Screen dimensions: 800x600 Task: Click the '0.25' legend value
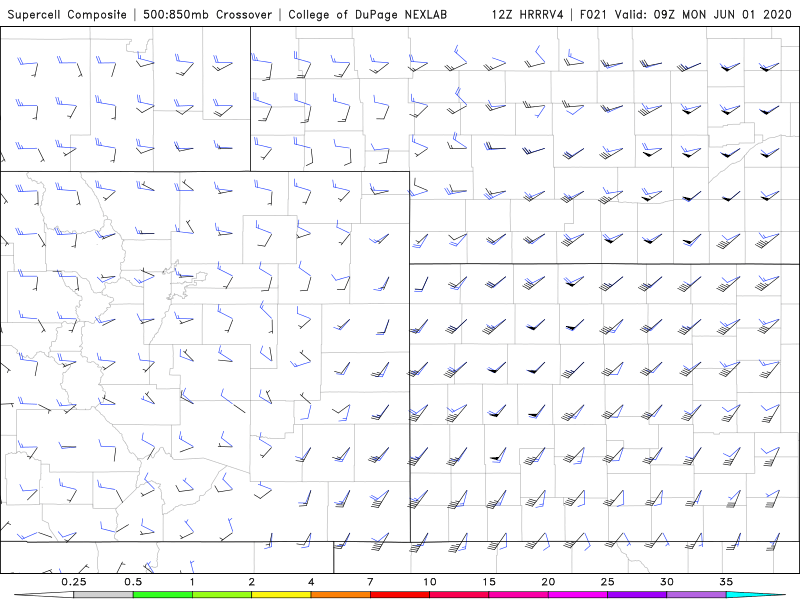click(73, 582)
